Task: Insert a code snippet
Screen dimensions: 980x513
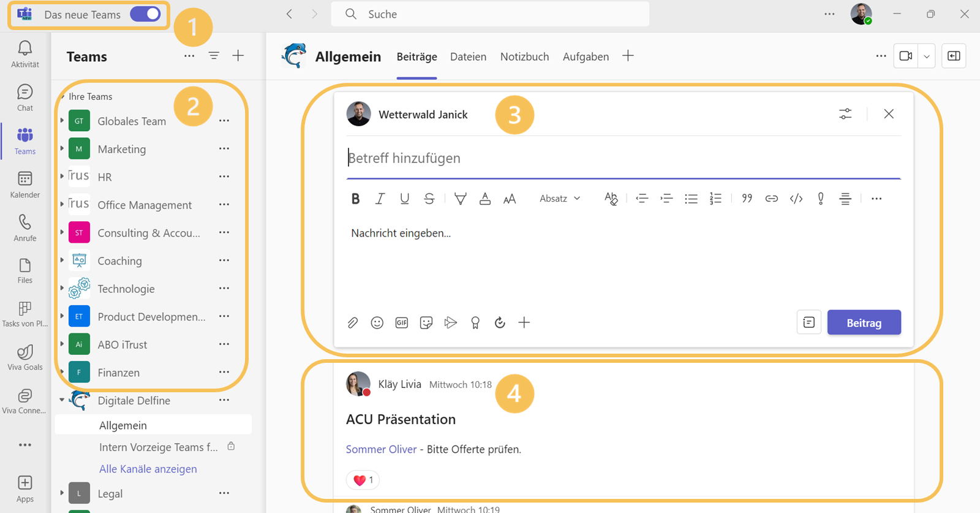Action: [x=796, y=199]
